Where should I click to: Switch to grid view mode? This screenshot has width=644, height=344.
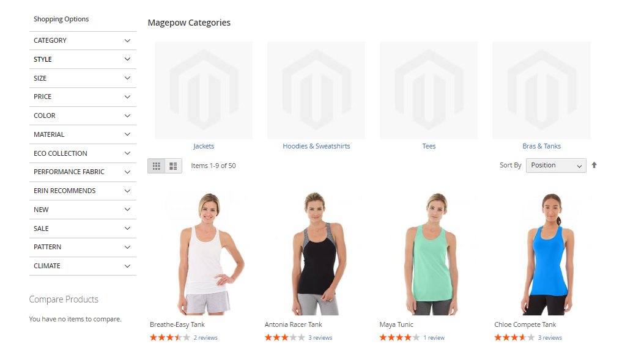[156, 166]
